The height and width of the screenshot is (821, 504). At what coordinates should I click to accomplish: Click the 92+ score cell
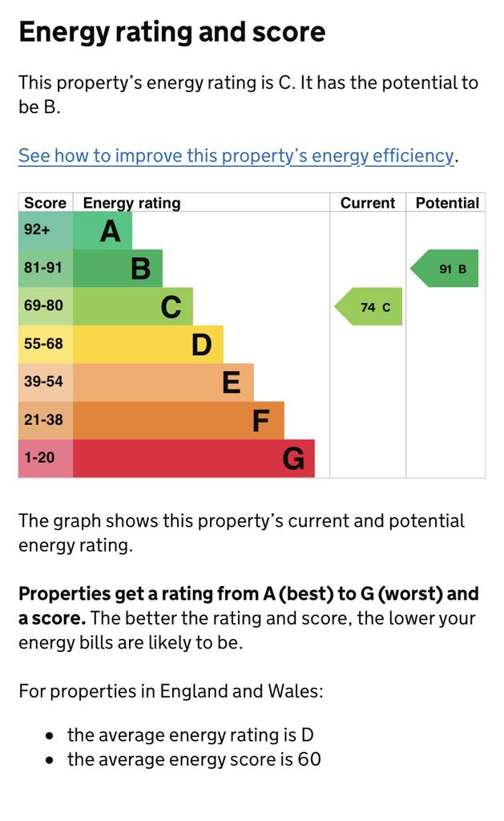click(46, 230)
